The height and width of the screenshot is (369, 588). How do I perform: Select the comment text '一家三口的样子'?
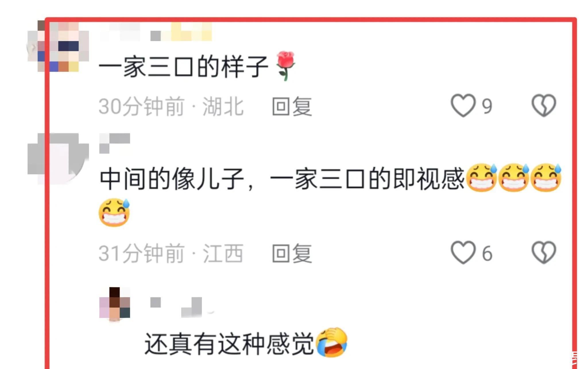tap(183, 67)
